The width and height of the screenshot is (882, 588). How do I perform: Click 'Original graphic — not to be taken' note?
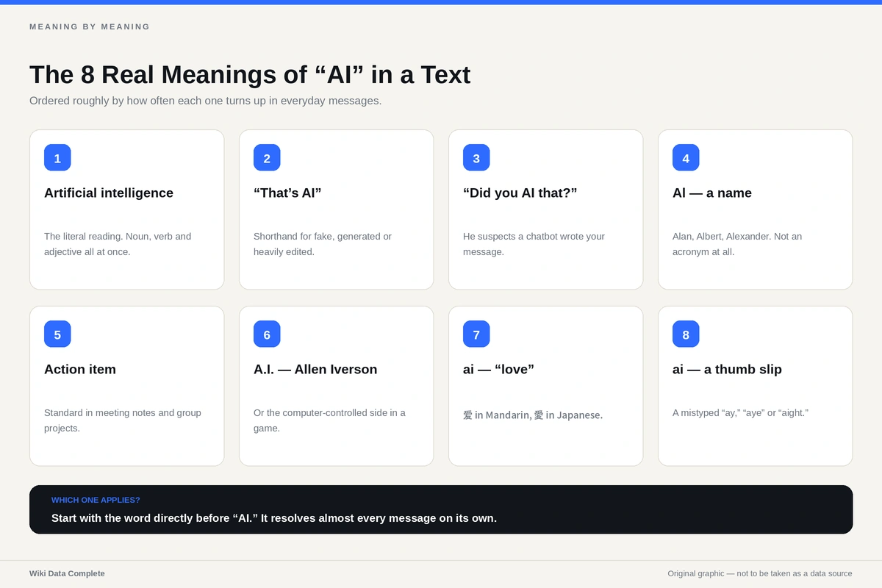(x=760, y=573)
